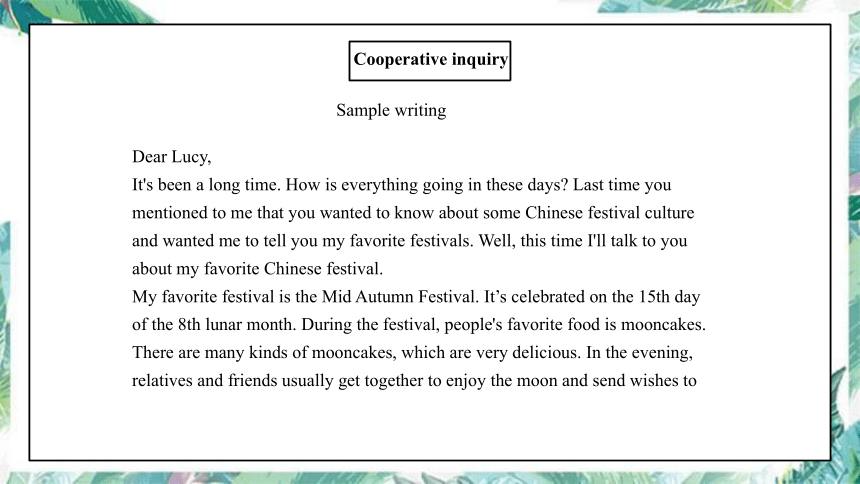The image size is (860, 484).
Task: Click the empty white area below the letter text
Action: point(429,425)
